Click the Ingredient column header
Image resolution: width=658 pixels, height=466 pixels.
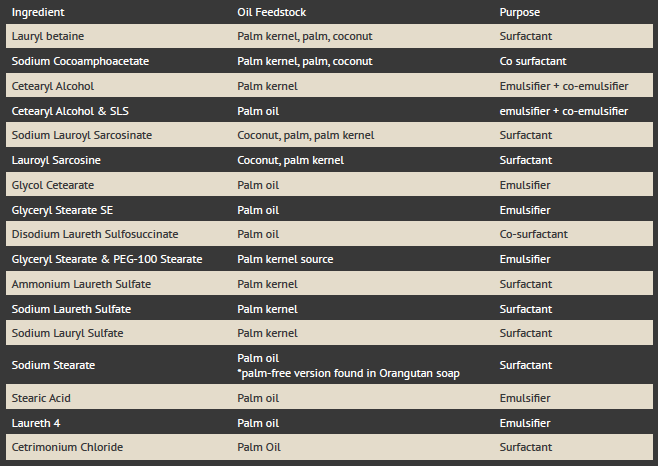coord(38,12)
